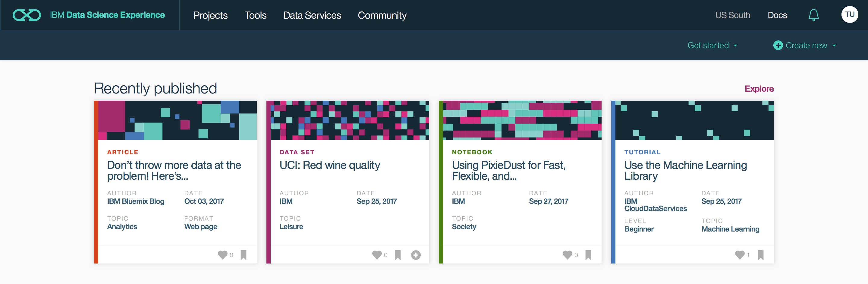Click the Explore link

click(759, 89)
